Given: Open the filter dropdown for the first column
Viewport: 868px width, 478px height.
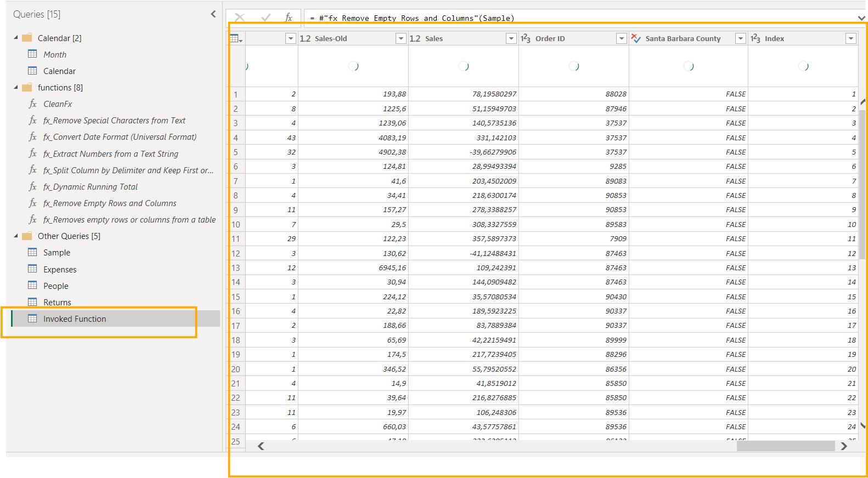Looking at the screenshot, I should click(x=291, y=38).
